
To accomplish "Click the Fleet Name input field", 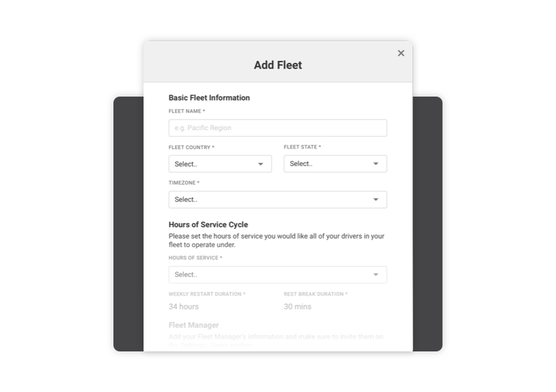I will 277,128.
